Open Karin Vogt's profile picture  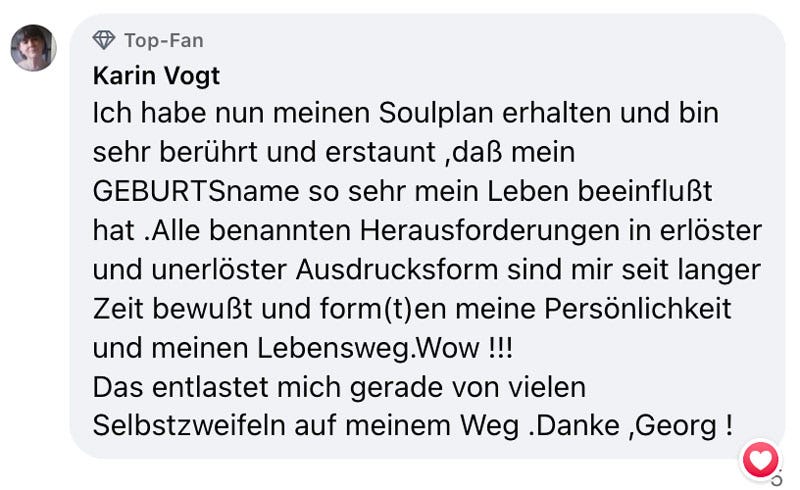click(33, 47)
